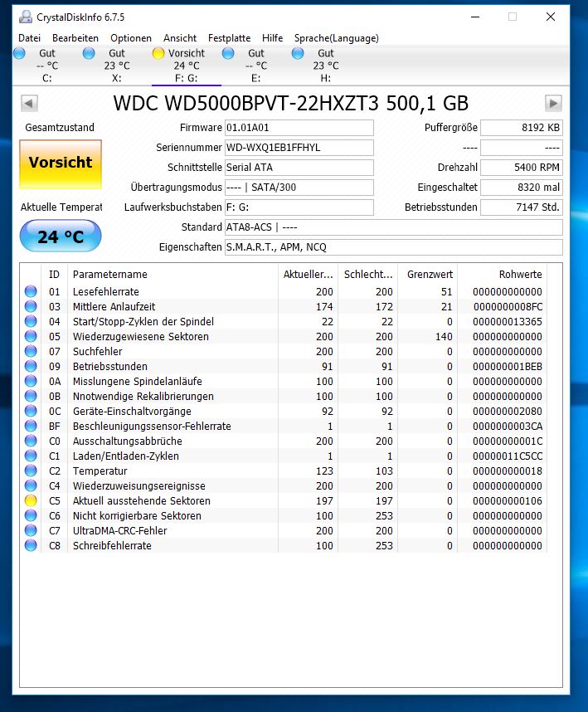Click the Grenzwert column header
The width and height of the screenshot is (588, 712).
(x=427, y=275)
